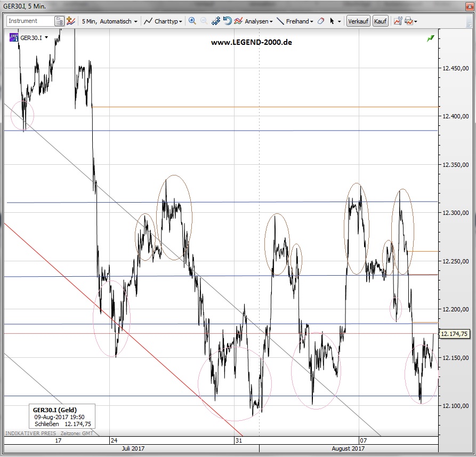Expand the print options dropdown arrow
Viewport: 476px width, 457px height.
coord(416,21)
